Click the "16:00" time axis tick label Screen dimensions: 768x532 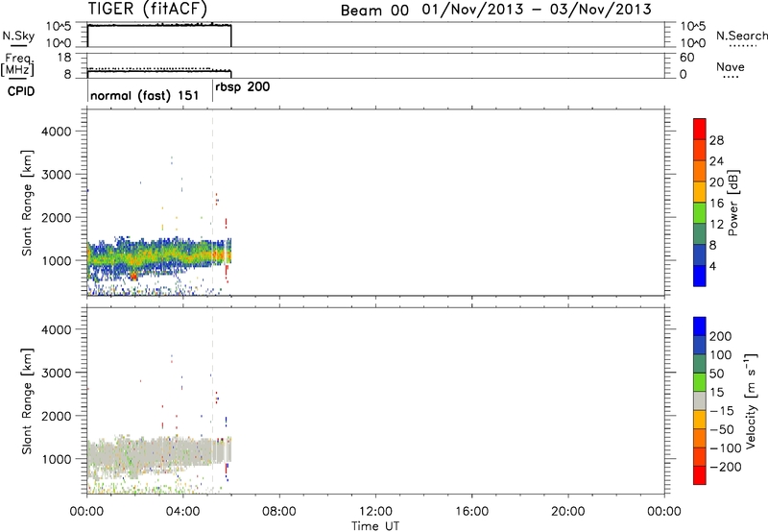point(471,511)
